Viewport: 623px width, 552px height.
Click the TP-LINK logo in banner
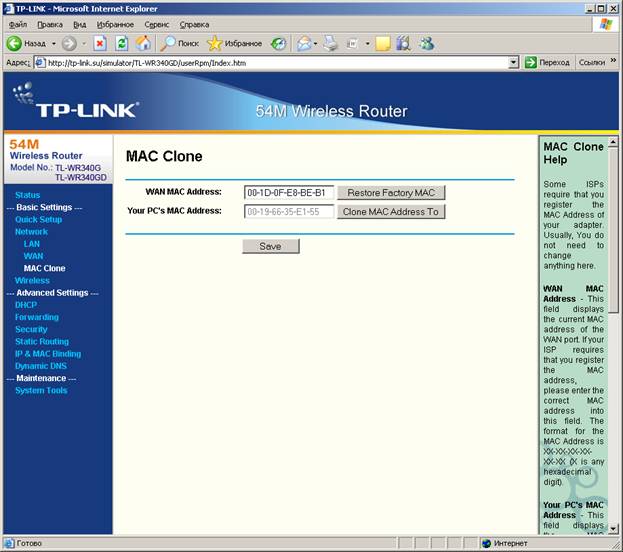pos(75,101)
